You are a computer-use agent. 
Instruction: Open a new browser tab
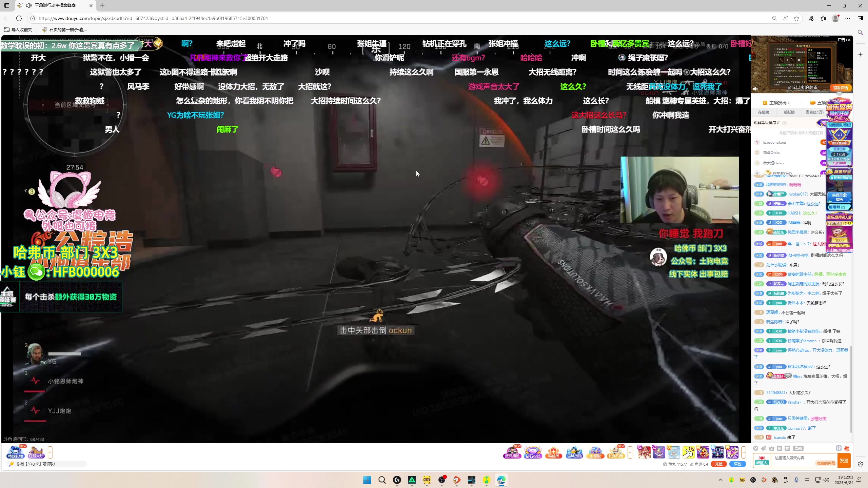(102, 5)
